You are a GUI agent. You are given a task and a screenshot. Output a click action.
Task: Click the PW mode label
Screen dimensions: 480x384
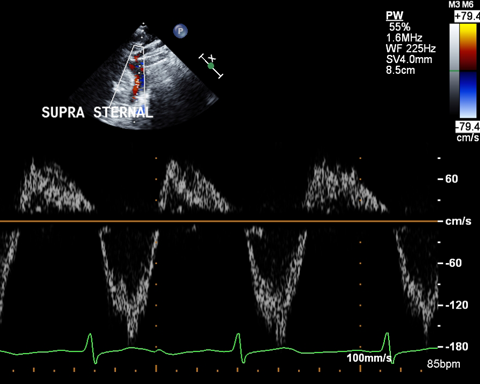point(394,16)
